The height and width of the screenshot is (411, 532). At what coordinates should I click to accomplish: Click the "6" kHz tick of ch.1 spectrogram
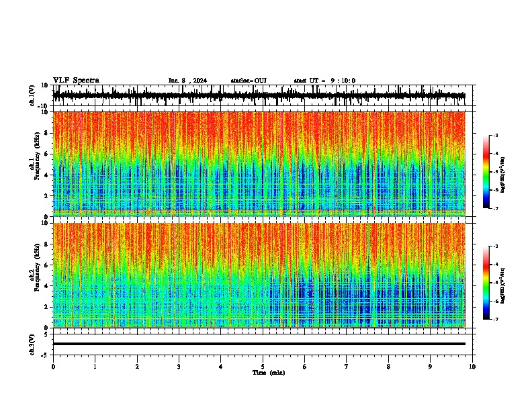[x=46, y=154]
